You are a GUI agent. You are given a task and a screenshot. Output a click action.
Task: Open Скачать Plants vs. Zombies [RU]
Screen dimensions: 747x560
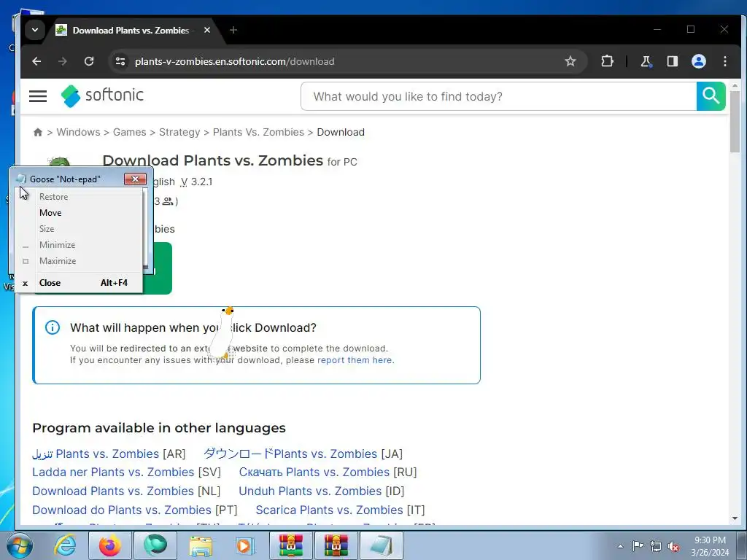[x=328, y=472]
